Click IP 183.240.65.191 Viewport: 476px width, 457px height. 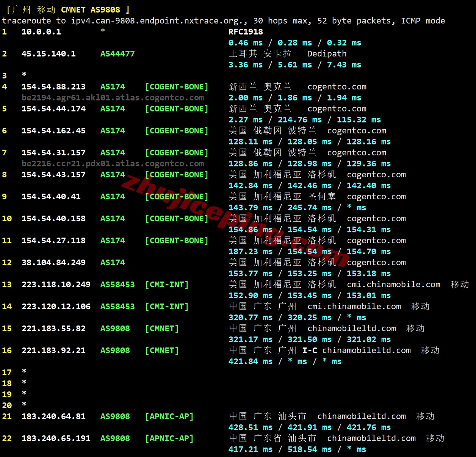(x=56, y=438)
